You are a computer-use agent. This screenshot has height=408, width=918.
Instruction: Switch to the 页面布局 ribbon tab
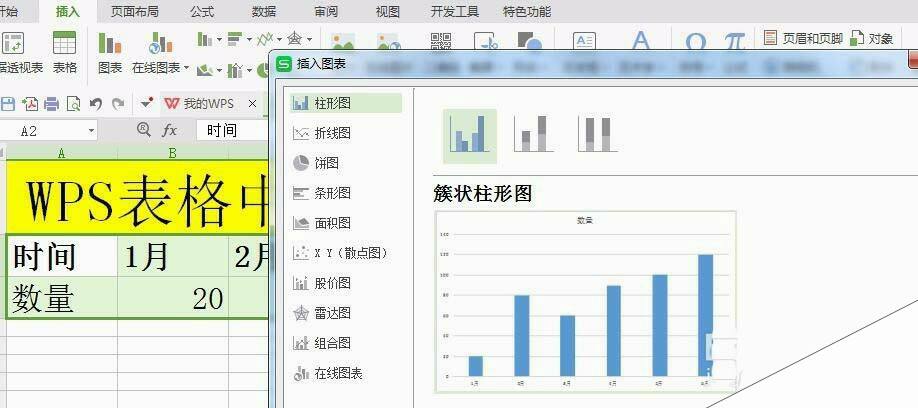134,11
